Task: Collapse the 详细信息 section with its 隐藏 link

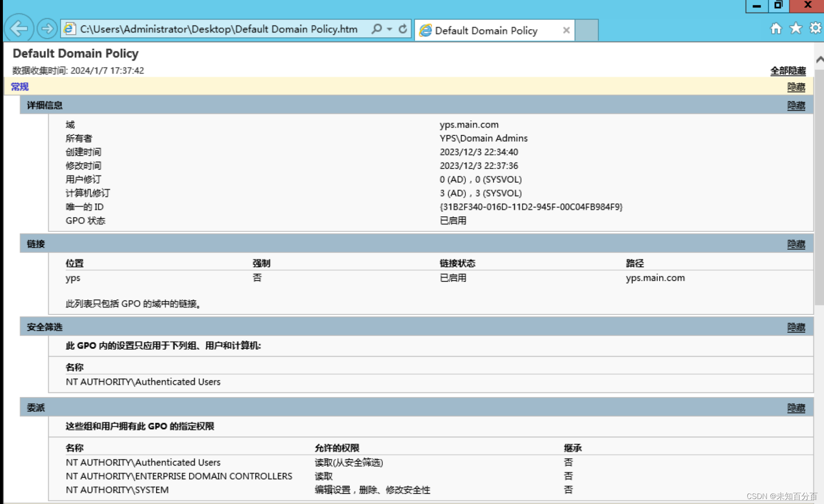Action: tap(796, 105)
